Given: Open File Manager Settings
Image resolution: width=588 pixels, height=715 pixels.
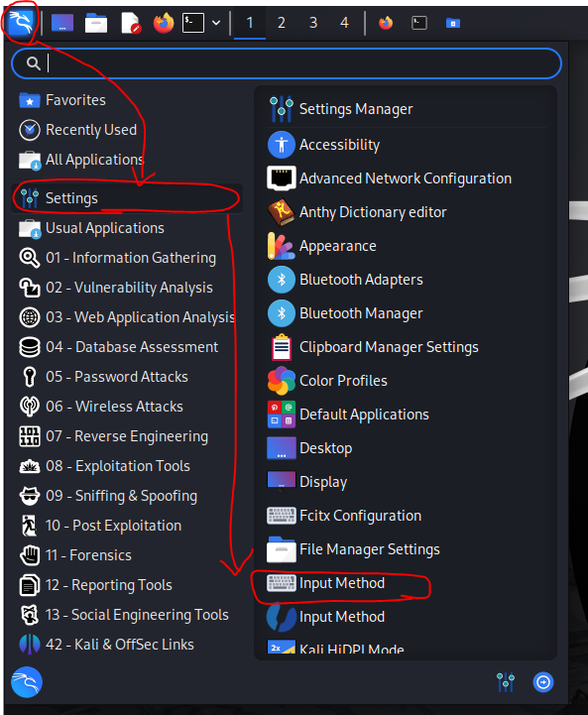Looking at the screenshot, I should click(x=406, y=549).
